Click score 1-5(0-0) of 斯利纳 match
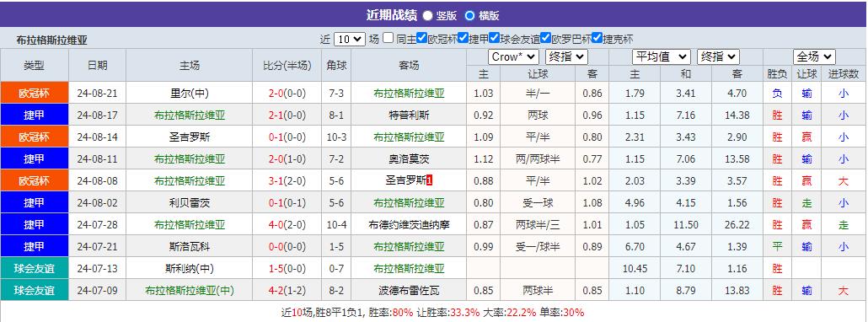Viewport: 868px width, 322px height. click(287, 269)
